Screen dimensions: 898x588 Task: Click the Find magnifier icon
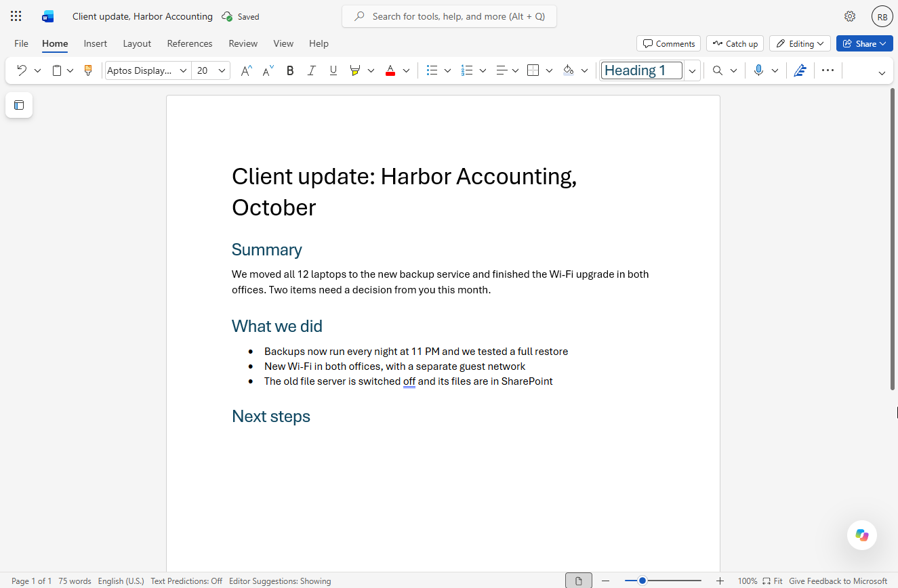click(x=718, y=70)
